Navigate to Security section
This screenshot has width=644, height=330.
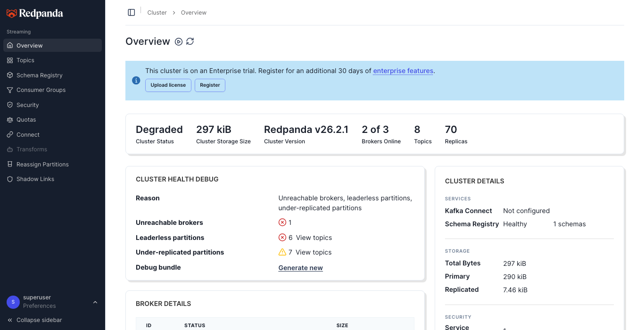[x=52, y=105]
